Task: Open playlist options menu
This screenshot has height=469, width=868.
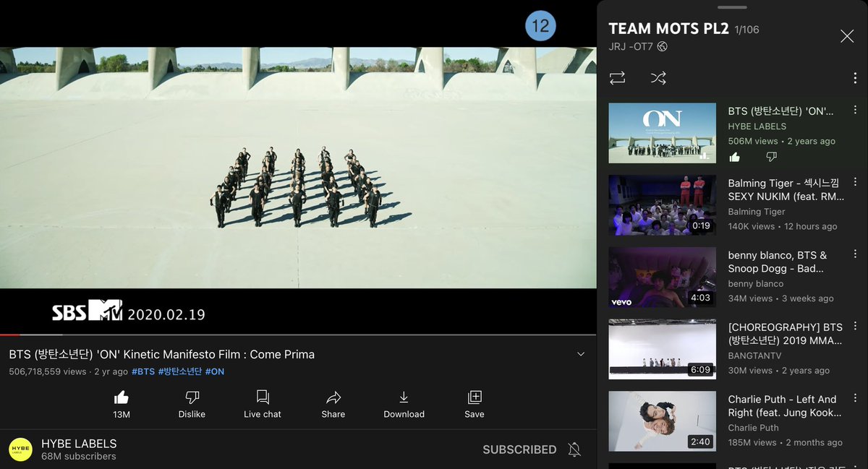Action: coord(855,78)
